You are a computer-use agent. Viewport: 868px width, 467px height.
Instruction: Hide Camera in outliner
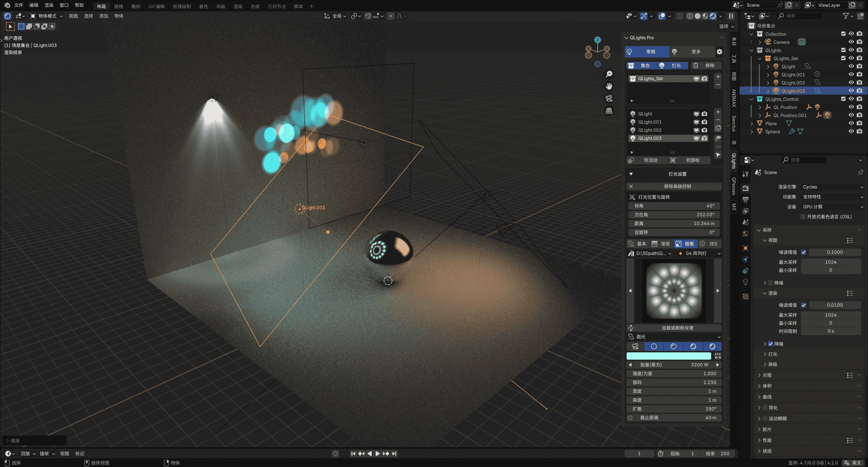point(851,42)
